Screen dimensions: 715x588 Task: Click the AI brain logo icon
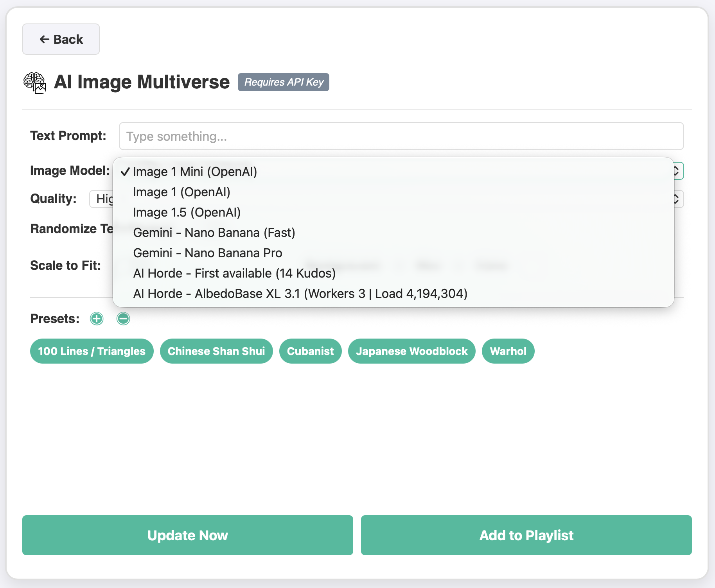tap(35, 82)
